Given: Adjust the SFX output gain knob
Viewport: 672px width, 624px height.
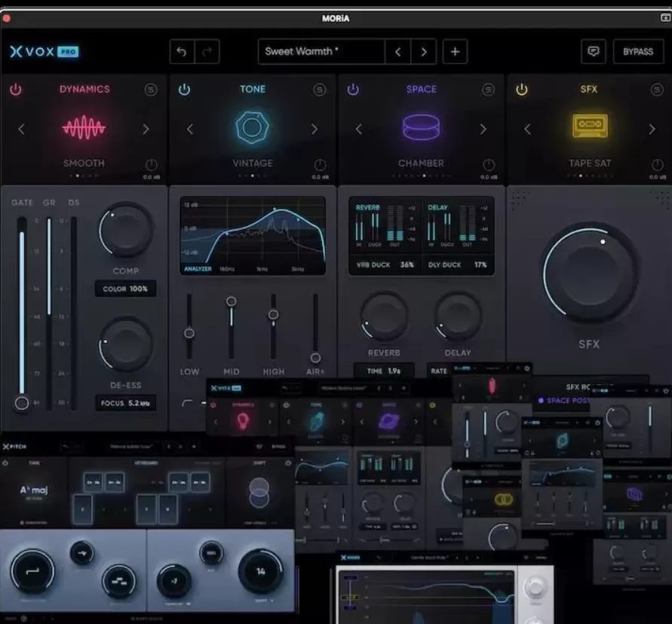Looking at the screenshot, I should [x=658, y=164].
